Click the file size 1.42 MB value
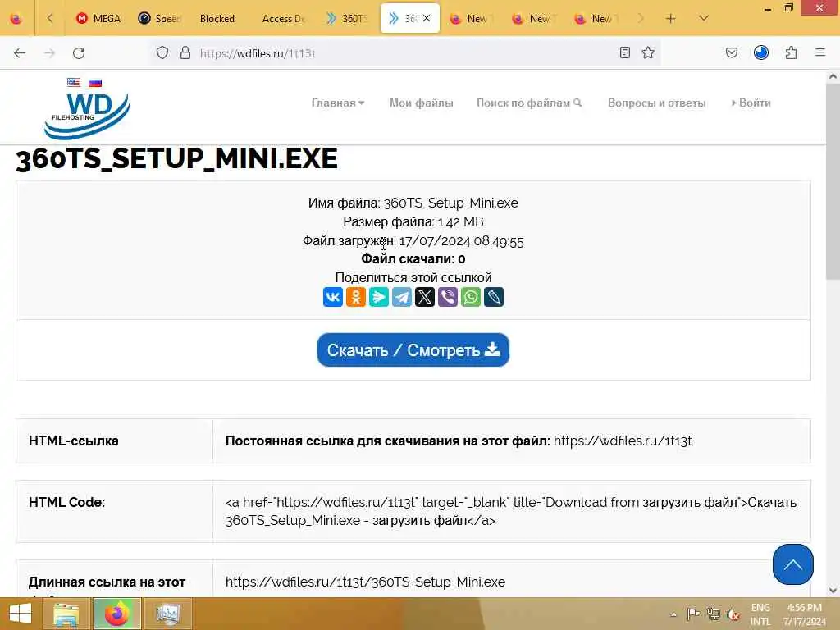This screenshot has width=840, height=630. pyautogui.click(x=460, y=221)
